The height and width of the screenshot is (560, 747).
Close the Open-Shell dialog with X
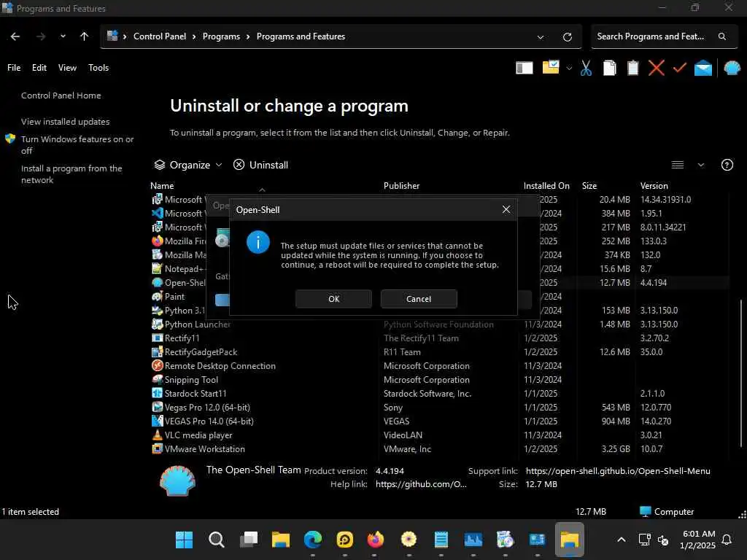coord(506,209)
